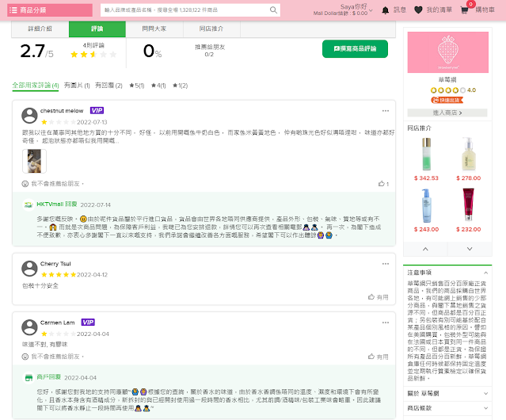Mark Cherry Tsui's review as 有用

click(x=378, y=297)
